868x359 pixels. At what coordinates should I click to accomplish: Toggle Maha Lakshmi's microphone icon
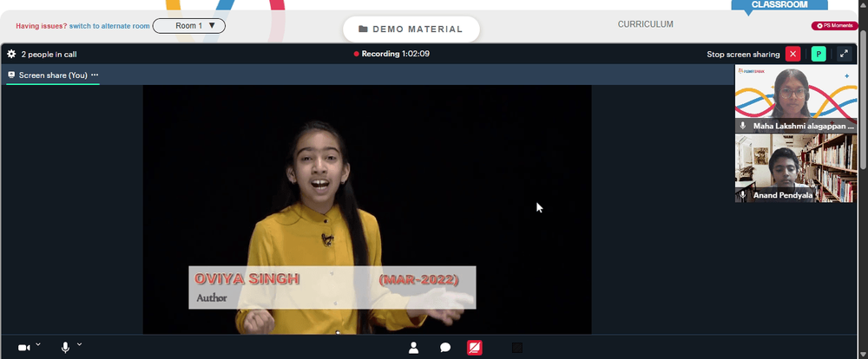tap(743, 126)
